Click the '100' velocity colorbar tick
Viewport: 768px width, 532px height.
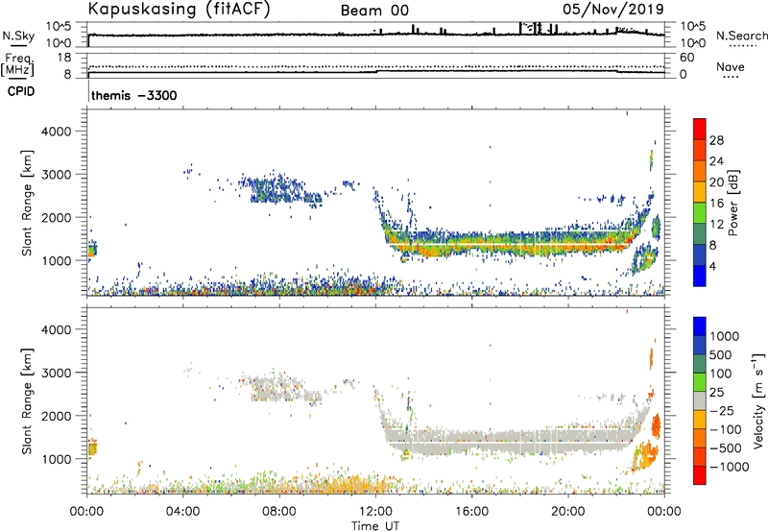720,374
